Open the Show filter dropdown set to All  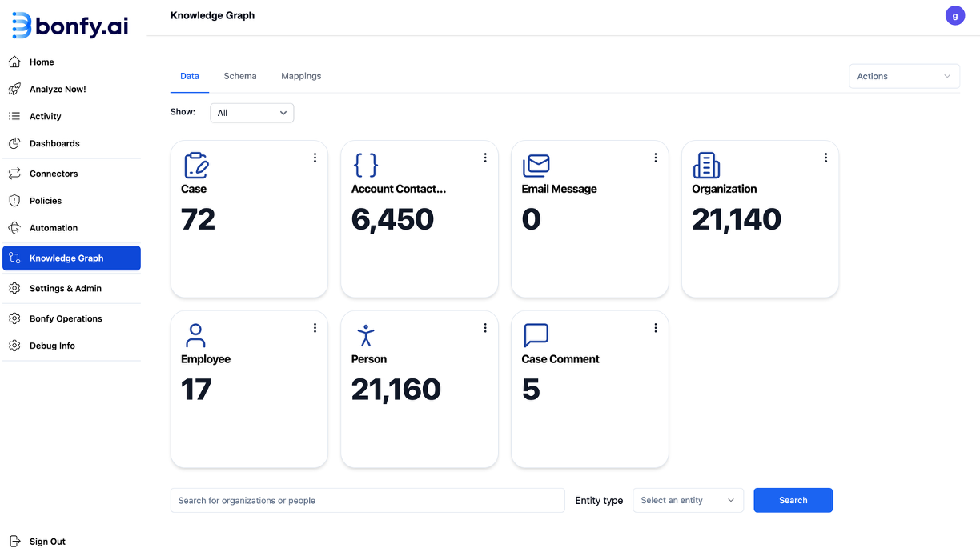click(251, 113)
